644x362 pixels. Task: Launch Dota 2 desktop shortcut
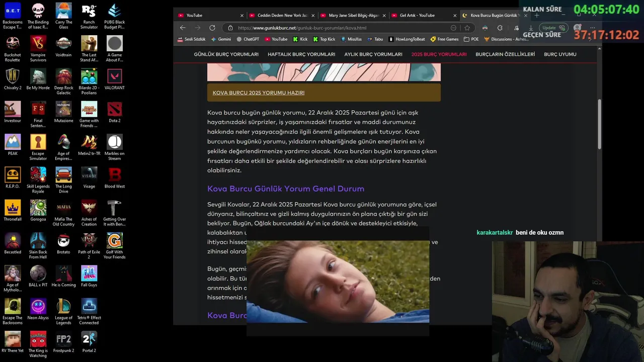click(x=115, y=112)
